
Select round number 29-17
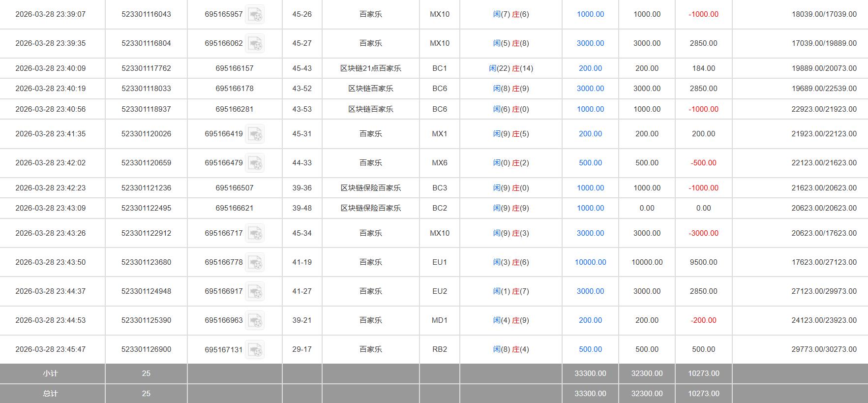302,349
